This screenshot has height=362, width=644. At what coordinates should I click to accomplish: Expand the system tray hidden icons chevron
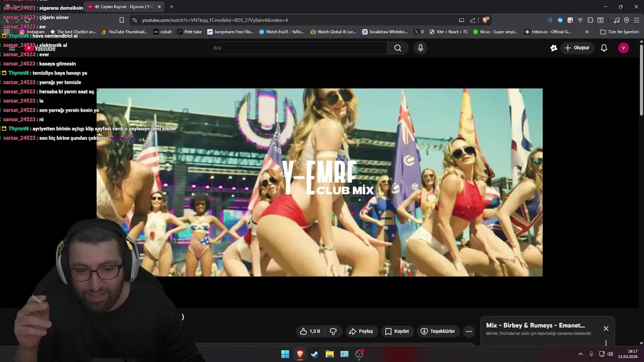(580, 354)
